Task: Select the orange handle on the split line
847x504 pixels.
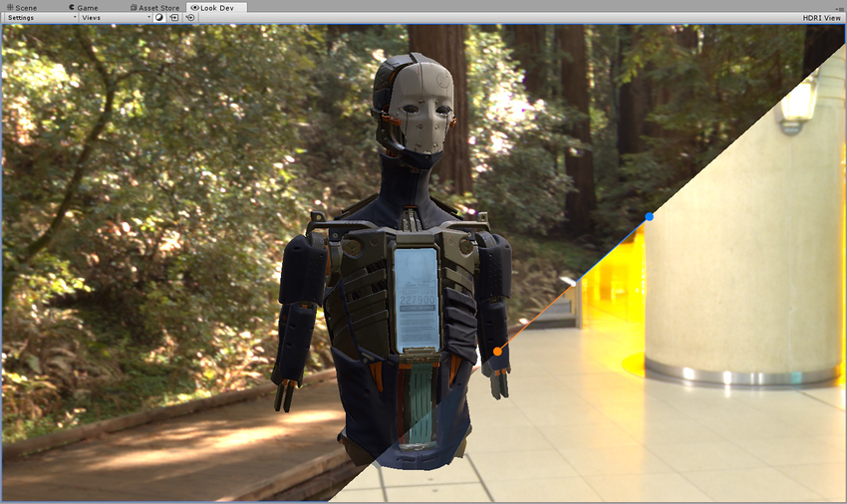Action: pos(497,352)
